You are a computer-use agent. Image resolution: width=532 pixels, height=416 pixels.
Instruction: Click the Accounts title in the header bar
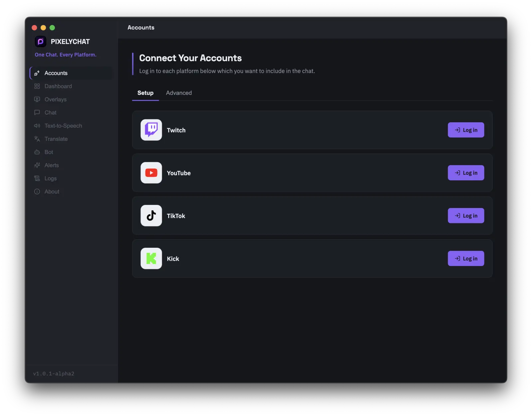pyautogui.click(x=141, y=28)
